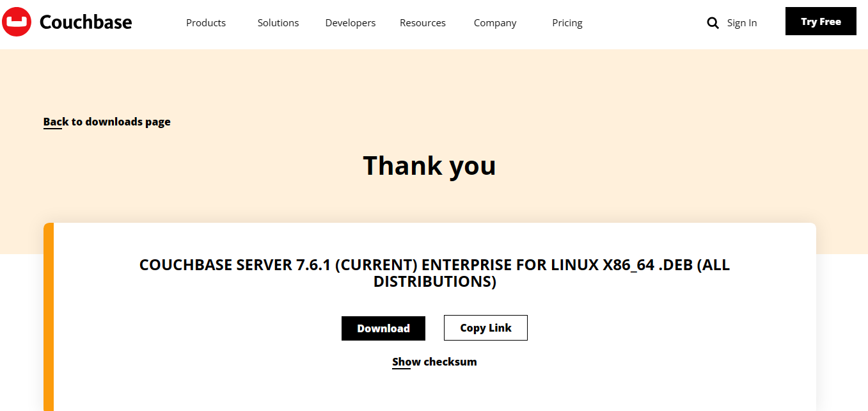Click the Couchbase Server 7.6.1 title text
This screenshot has width=868, height=411.
434,273
